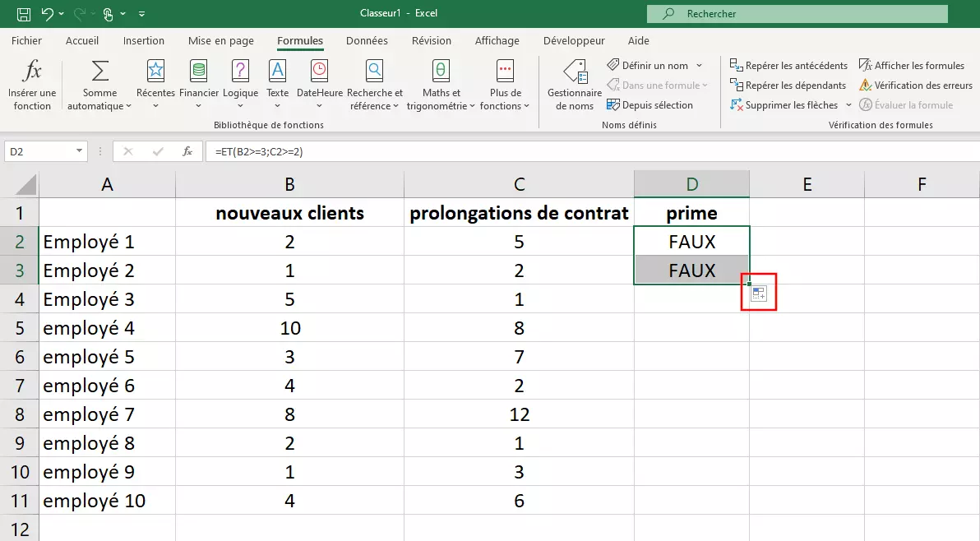This screenshot has width=980, height=541.
Task: Click Repérer les antécédents
Action: (788, 66)
